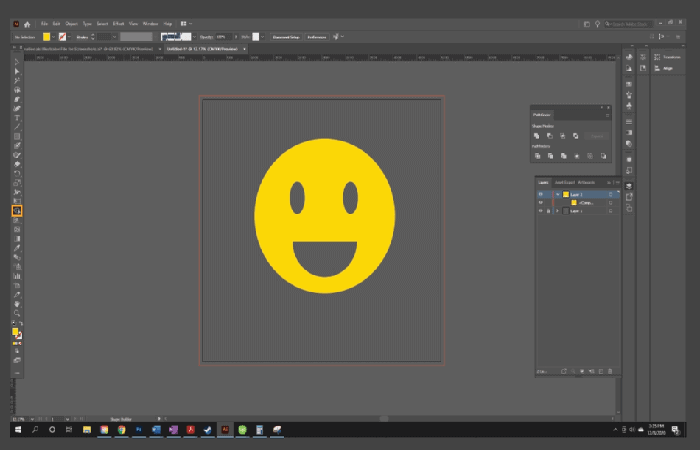Open stroke color dropdown in control bar
This screenshot has height=450, width=700.
pyautogui.click(x=69, y=37)
